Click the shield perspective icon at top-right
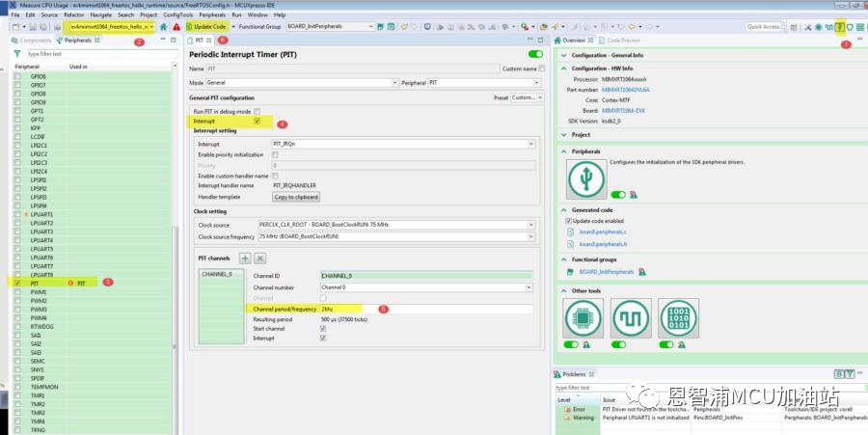 (x=850, y=27)
